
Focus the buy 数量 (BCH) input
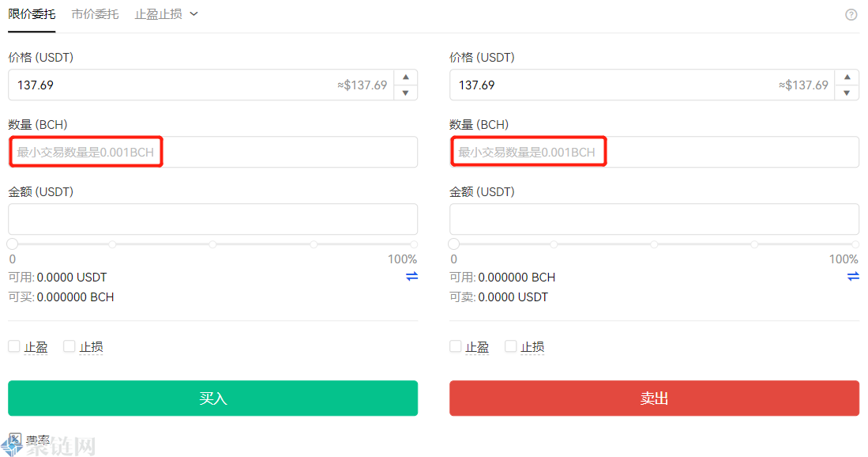coord(212,152)
